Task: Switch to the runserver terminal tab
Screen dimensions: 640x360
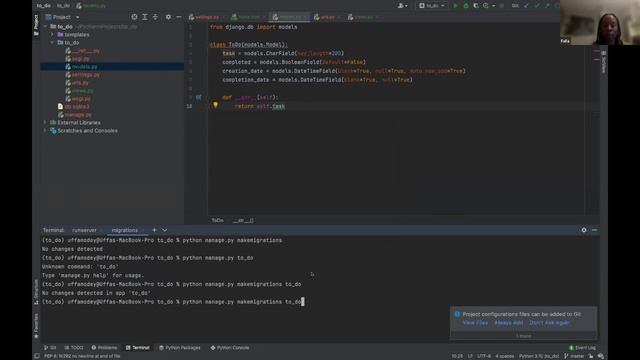Action: [x=84, y=230]
